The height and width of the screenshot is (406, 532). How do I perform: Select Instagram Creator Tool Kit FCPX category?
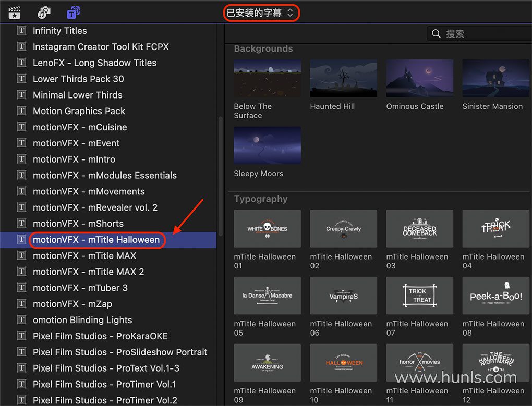(x=101, y=47)
